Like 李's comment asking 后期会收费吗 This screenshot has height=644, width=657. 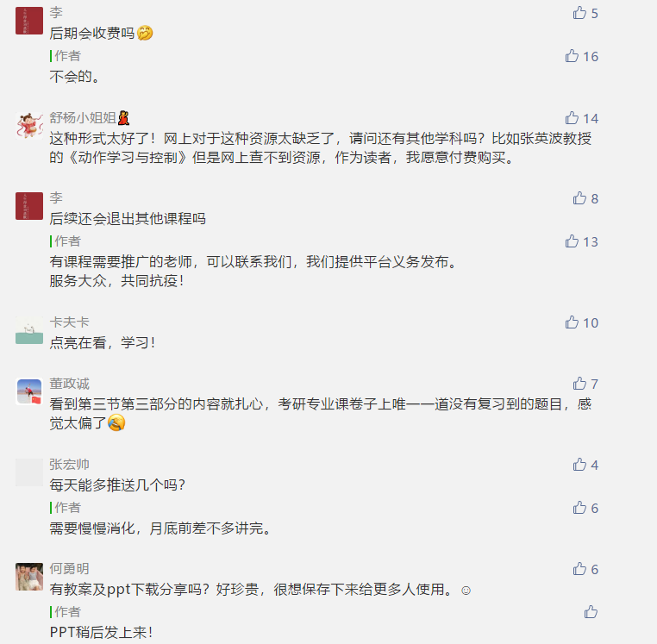tap(579, 13)
